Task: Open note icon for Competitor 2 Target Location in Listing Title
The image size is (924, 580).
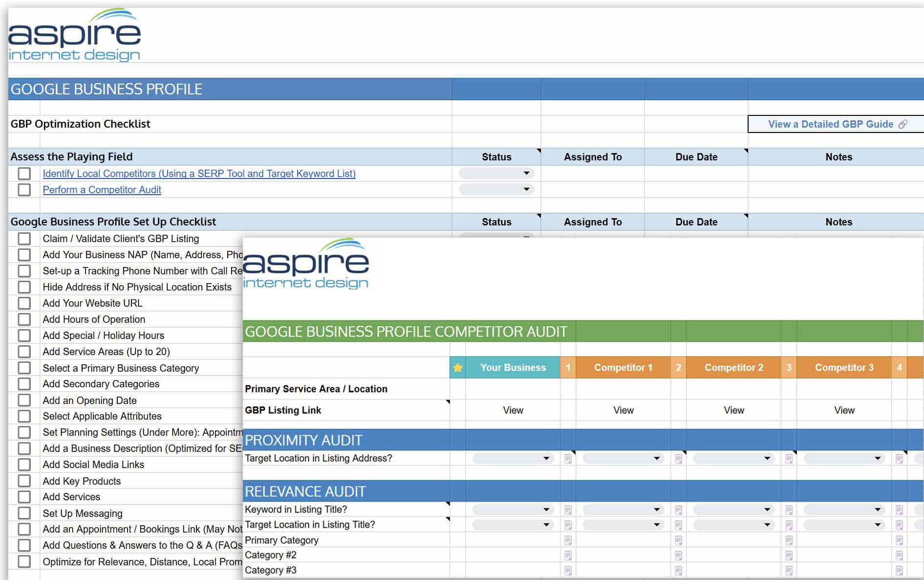Action: click(789, 525)
